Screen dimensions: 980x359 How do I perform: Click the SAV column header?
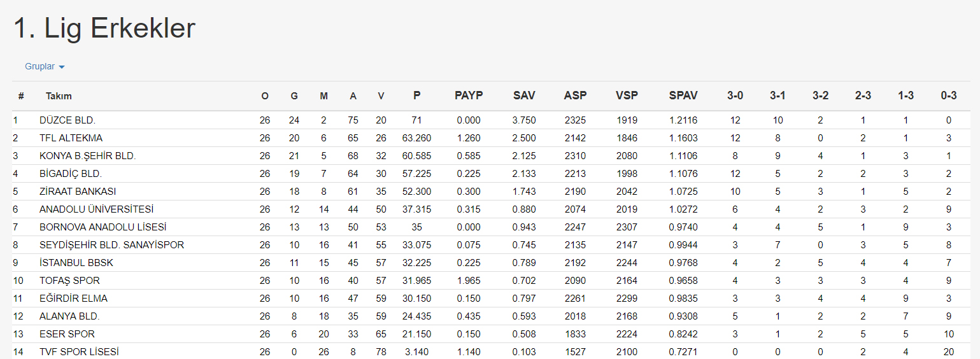[524, 95]
